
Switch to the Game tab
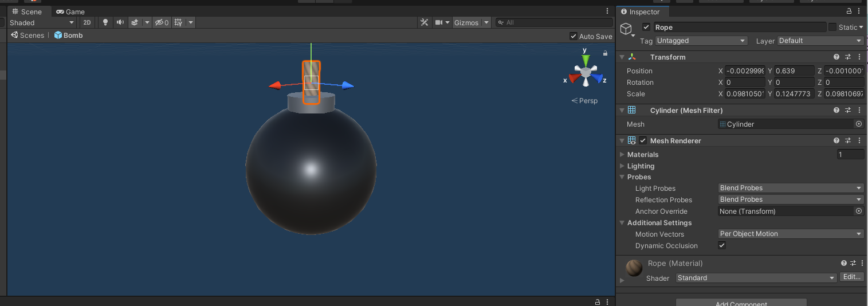pos(70,11)
